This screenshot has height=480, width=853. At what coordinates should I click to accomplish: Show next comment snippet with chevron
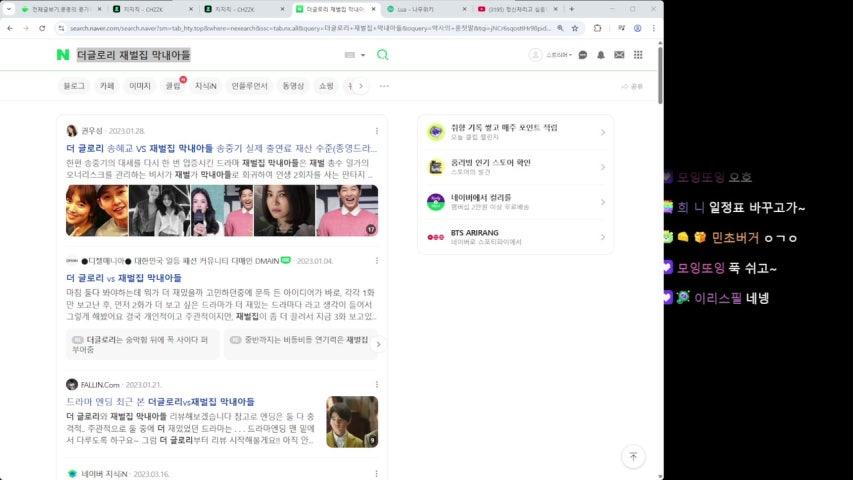point(378,344)
